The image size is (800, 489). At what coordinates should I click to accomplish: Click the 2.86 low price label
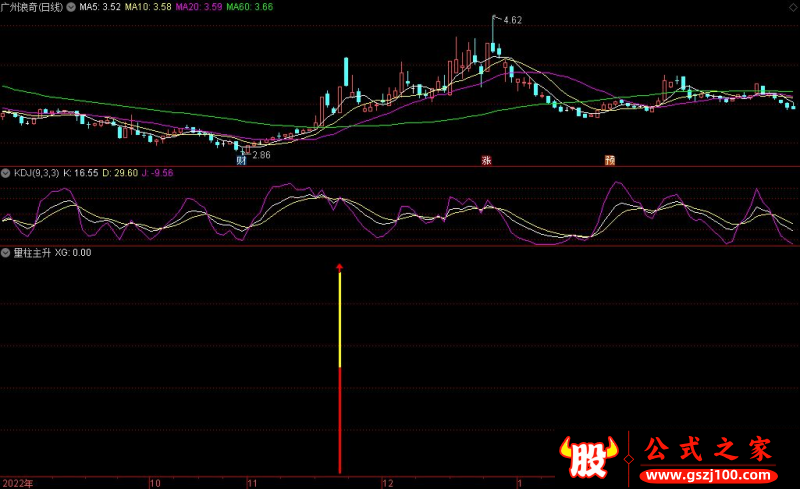click(261, 155)
